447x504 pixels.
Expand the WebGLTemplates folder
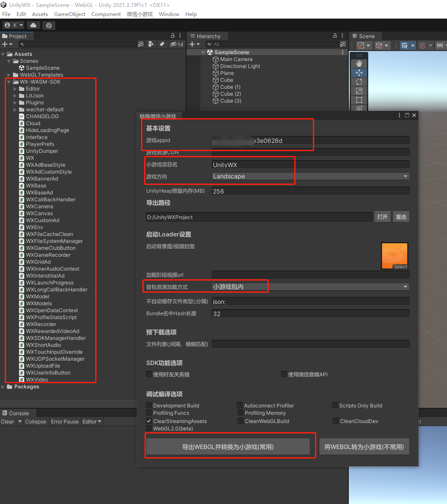point(9,75)
